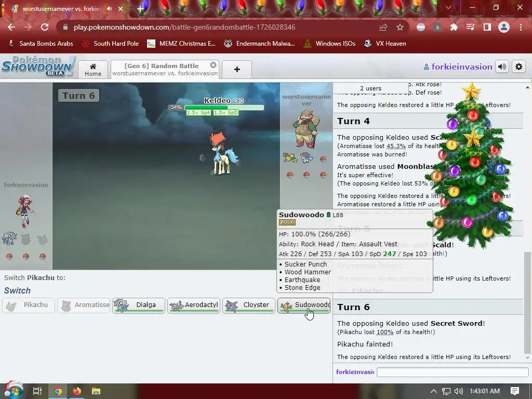Close the Random Battle room tab
532x399 pixels.
click(x=213, y=65)
